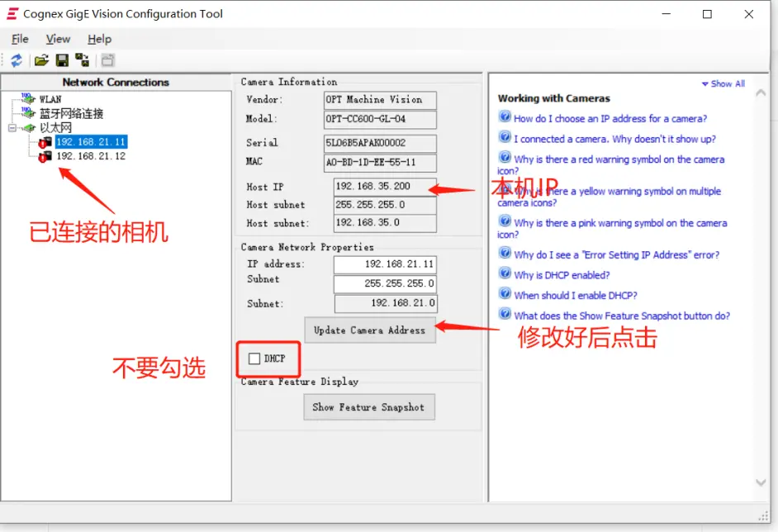
Task: Click the network configuration toolbar icon
Action: 82,60
